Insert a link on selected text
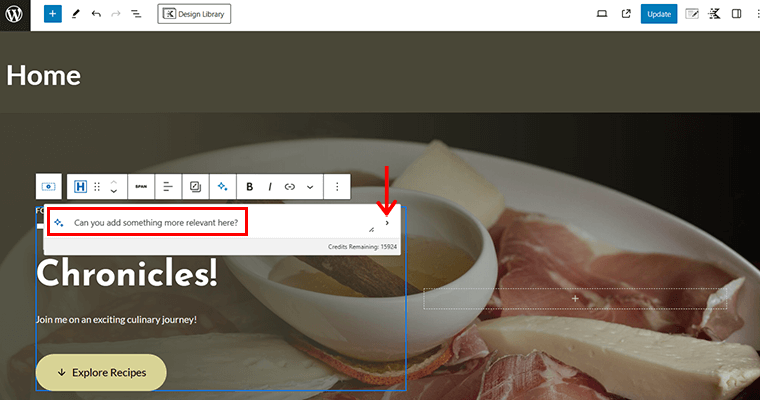 [289, 187]
